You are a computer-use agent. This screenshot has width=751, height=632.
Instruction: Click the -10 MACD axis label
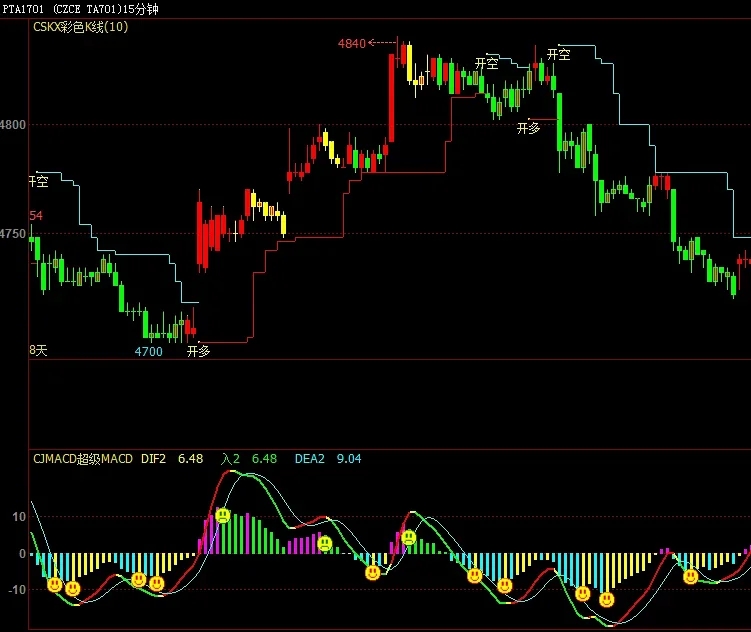16,590
